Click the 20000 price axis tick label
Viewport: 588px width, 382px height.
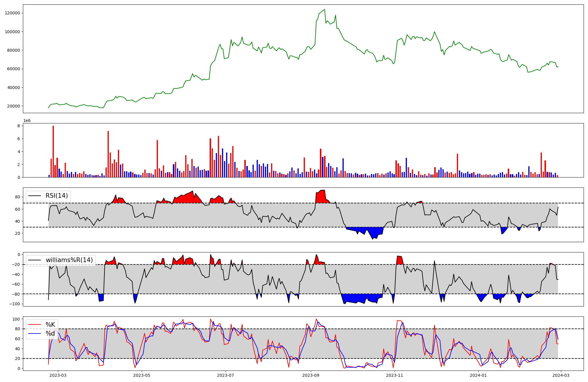[x=13, y=106]
